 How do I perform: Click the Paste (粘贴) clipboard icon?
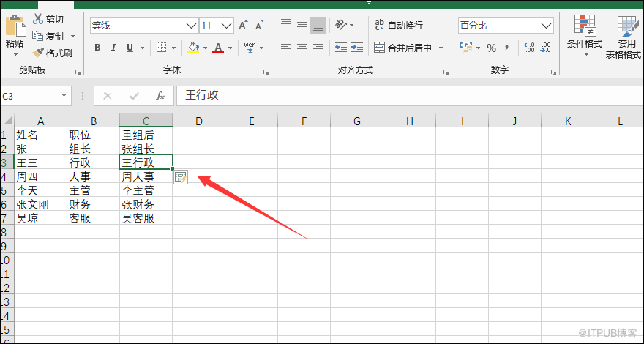click(15, 26)
